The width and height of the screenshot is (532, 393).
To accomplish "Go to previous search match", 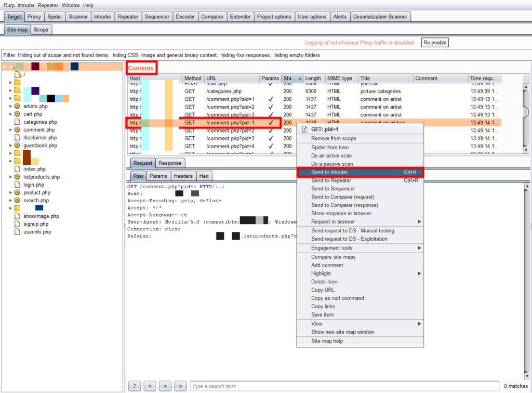I will [x=150, y=386].
